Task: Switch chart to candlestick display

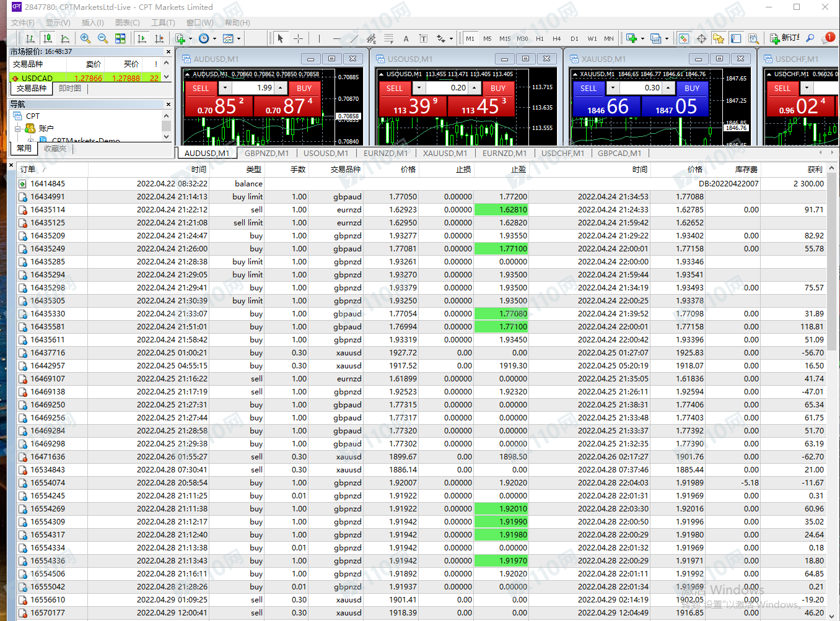Action: [48, 38]
